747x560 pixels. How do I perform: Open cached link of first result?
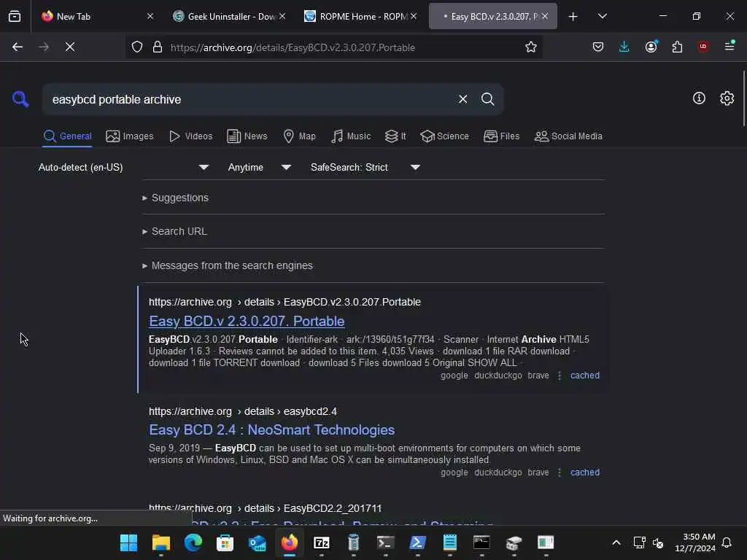pyautogui.click(x=584, y=376)
